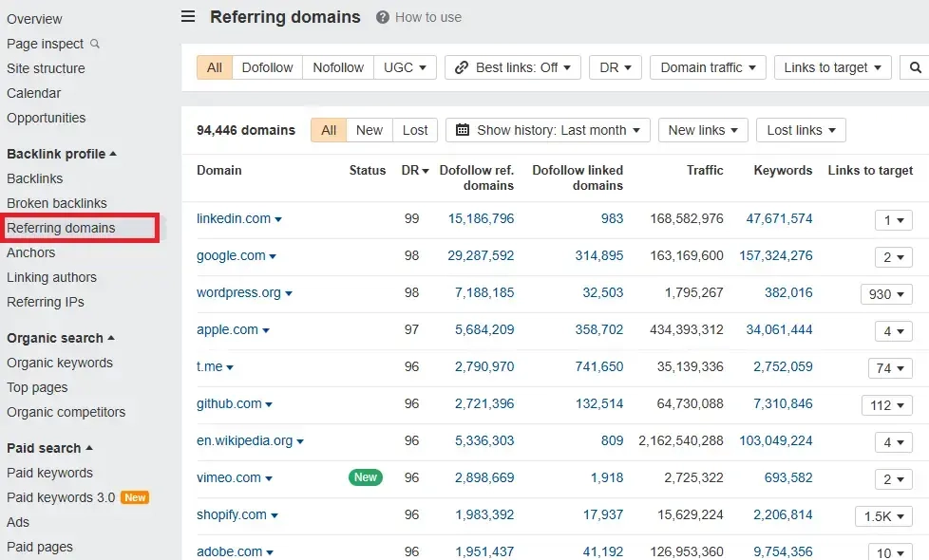Open the UGC filter dropdown
929x560 pixels.
[406, 67]
